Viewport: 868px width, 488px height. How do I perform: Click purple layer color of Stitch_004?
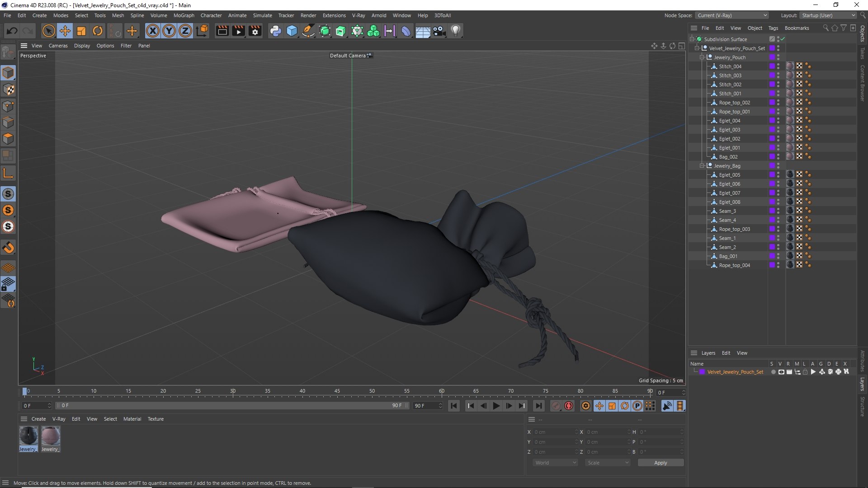coord(772,66)
